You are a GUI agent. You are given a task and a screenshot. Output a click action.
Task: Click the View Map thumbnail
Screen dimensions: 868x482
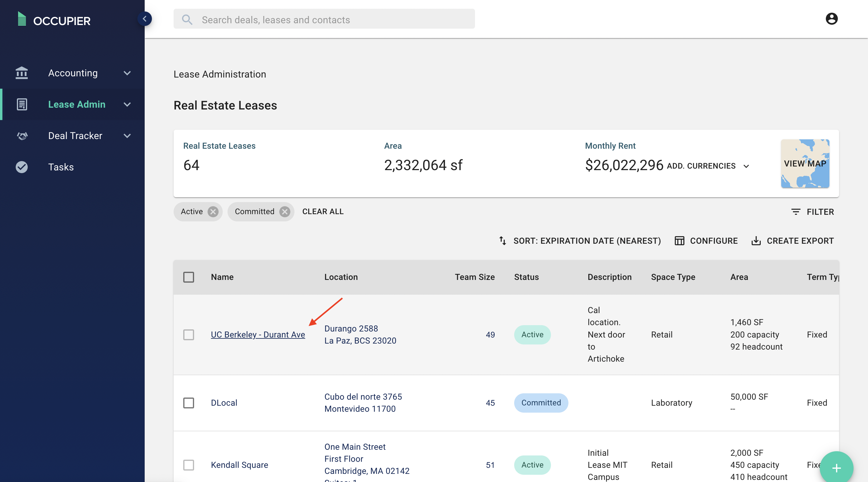pyautogui.click(x=805, y=163)
